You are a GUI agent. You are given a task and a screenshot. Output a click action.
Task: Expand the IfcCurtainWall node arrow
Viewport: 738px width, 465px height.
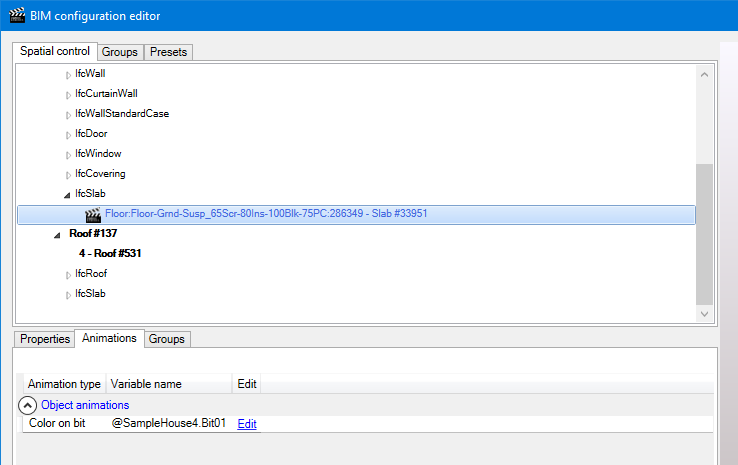[68, 94]
